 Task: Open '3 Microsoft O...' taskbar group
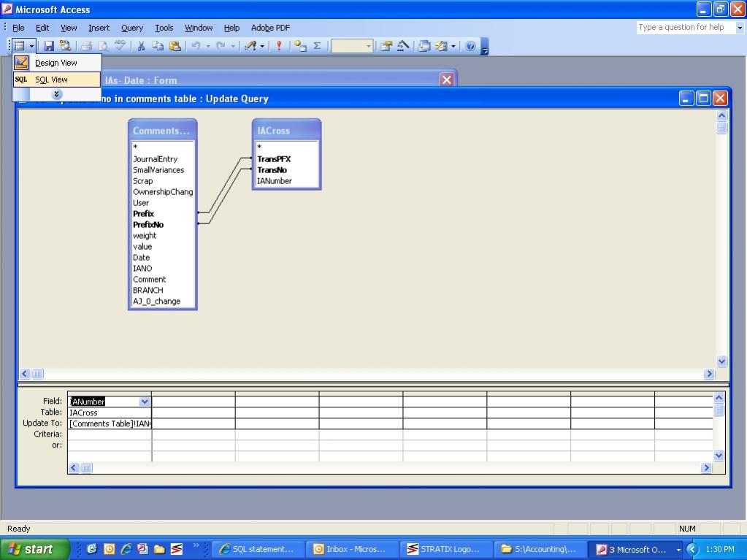coord(637,549)
